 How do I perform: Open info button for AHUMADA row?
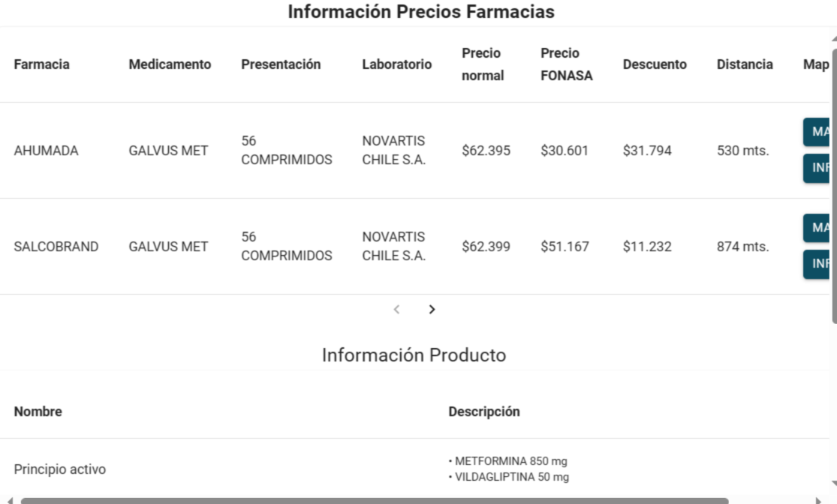click(817, 168)
